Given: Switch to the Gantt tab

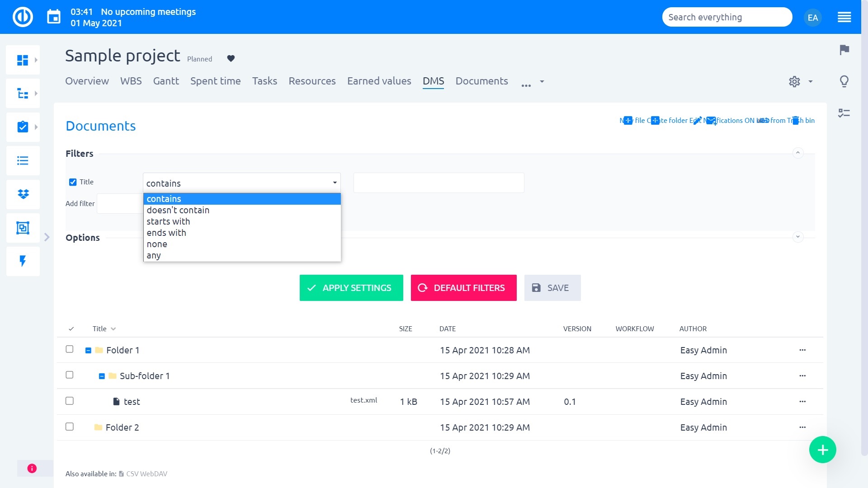Looking at the screenshot, I should pyautogui.click(x=166, y=81).
